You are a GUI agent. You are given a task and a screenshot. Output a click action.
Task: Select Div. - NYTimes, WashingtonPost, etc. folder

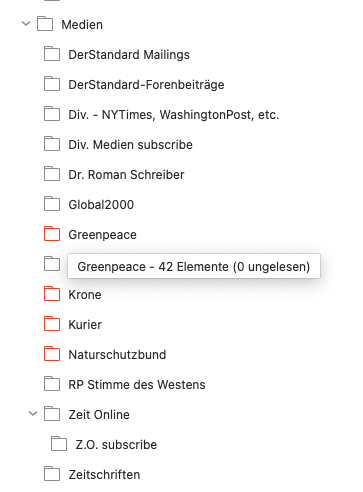coord(174,115)
